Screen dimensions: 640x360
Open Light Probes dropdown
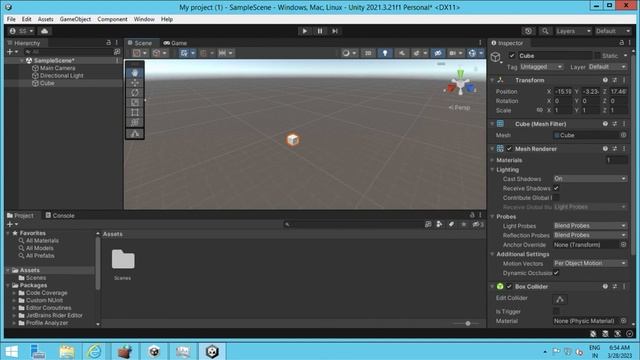[x=590, y=226]
